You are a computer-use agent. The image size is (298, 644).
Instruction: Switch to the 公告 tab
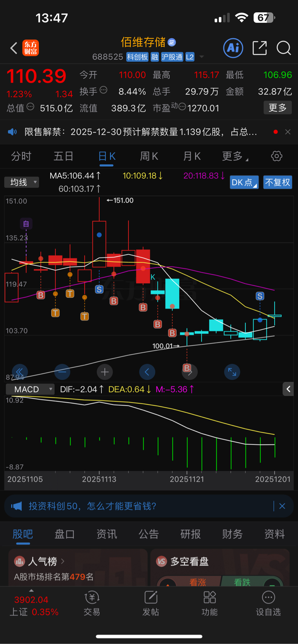(x=149, y=534)
